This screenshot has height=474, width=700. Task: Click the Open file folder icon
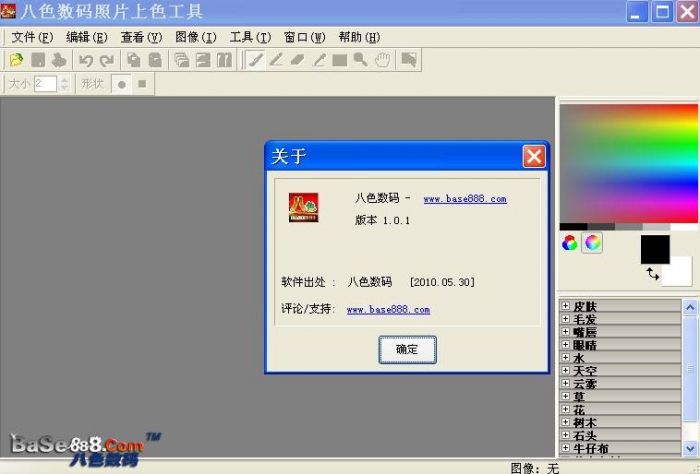pos(17,60)
